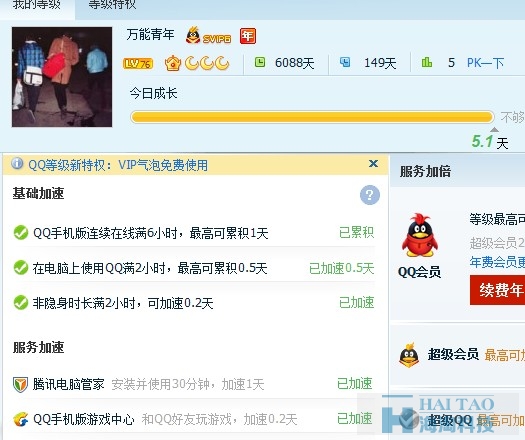Screen dimensions: 525x440
Task: Click the green check for mobile QQ online task
Action: click(21, 233)
